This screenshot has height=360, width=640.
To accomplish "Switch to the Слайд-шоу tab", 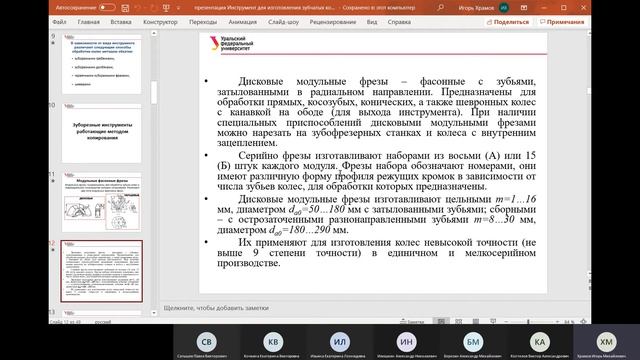I will point(283,22).
